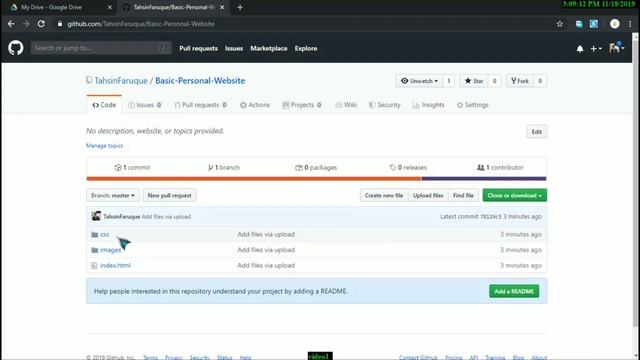The image size is (640, 360).
Task: Open repository Settings tab
Action: point(473,105)
